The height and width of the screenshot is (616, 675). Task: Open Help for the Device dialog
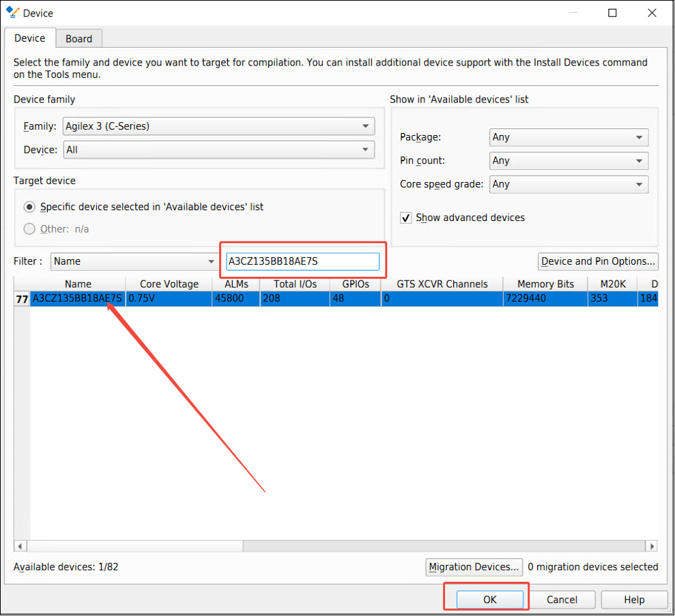click(x=634, y=600)
